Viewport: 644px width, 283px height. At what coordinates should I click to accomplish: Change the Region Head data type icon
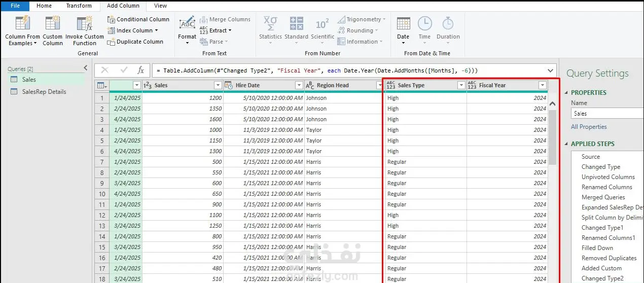(310, 85)
